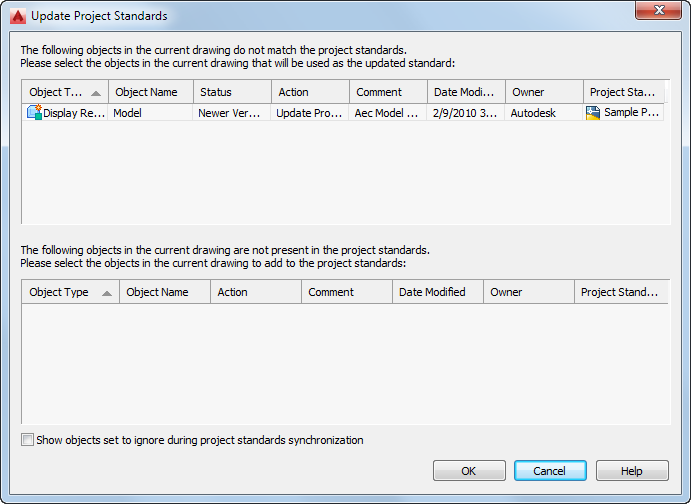Viewport: 691px width, 504px height.
Task: Click the upper Comment column header
Action: (388, 92)
